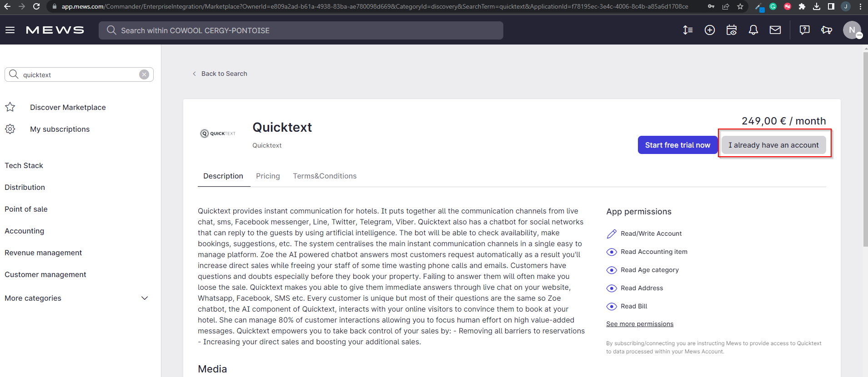
Task: Open the reservations calendar icon
Action: tap(731, 30)
